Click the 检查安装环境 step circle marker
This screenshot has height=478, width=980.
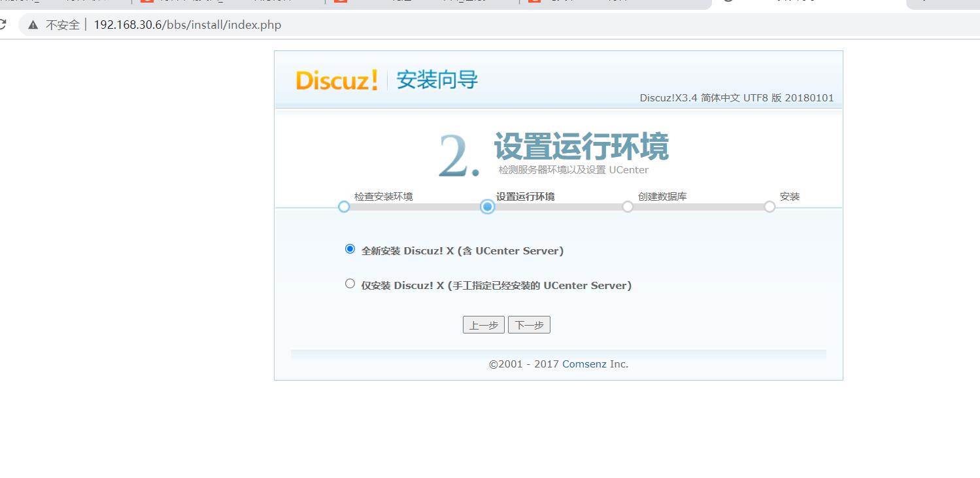344,207
